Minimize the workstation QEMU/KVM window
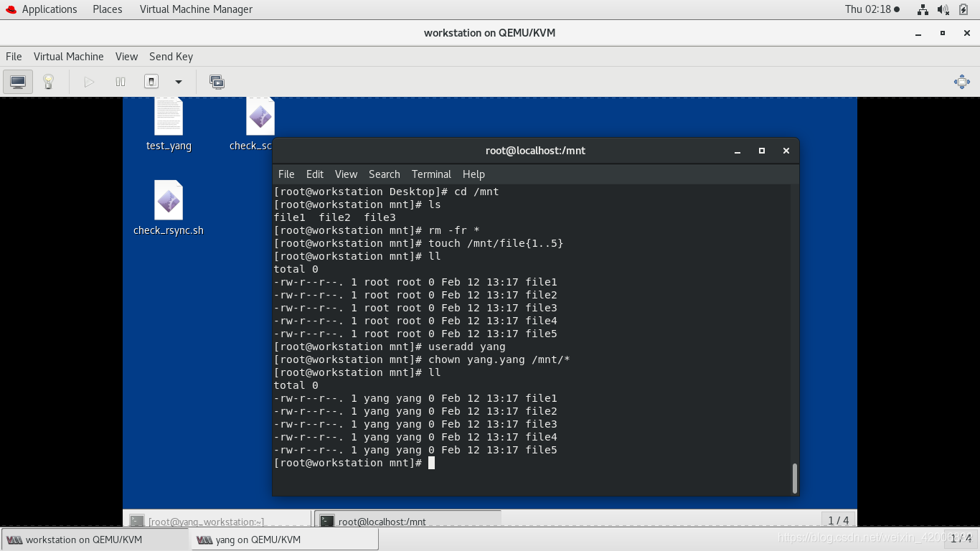 click(918, 33)
